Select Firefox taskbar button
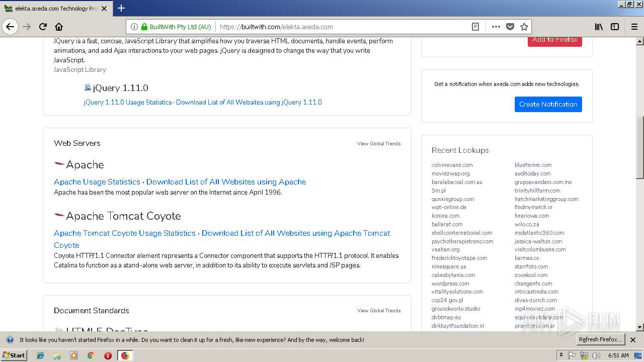Image resolution: width=644 pixels, height=362 pixels. click(125, 355)
